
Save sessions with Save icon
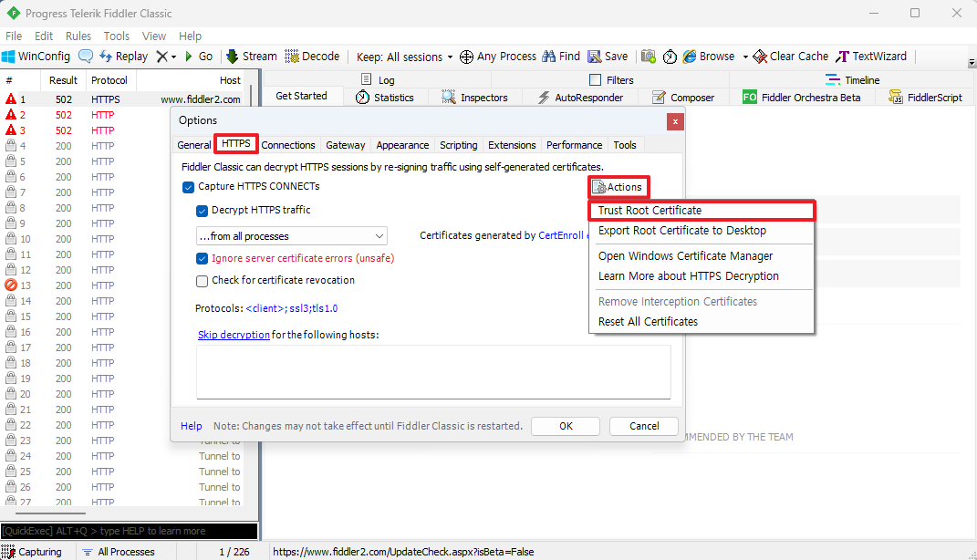click(x=608, y=56)
